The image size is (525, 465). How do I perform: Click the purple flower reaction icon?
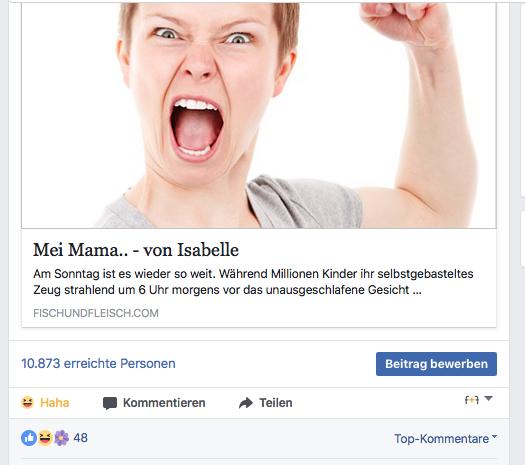[x=61, y=438]
